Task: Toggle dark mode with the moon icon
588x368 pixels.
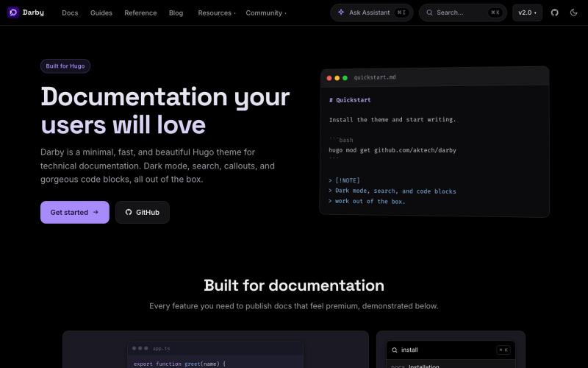Action: 573,13
